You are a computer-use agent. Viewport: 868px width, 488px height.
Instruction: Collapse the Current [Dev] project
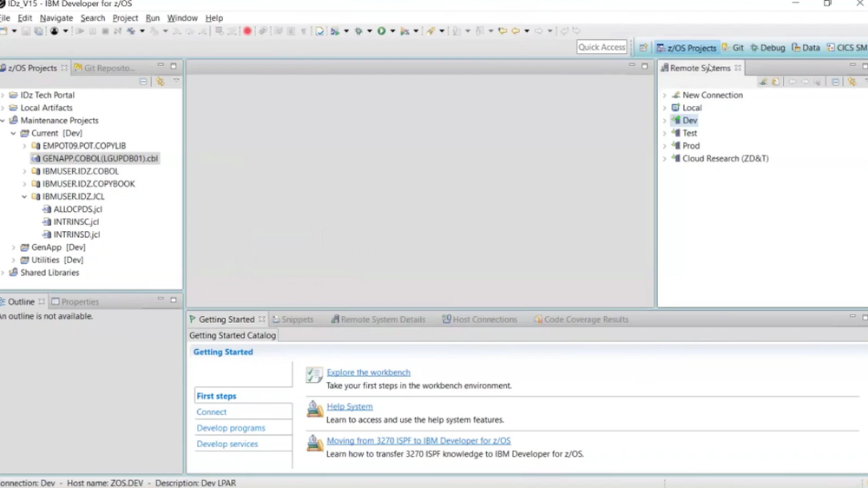pos(13,134)
